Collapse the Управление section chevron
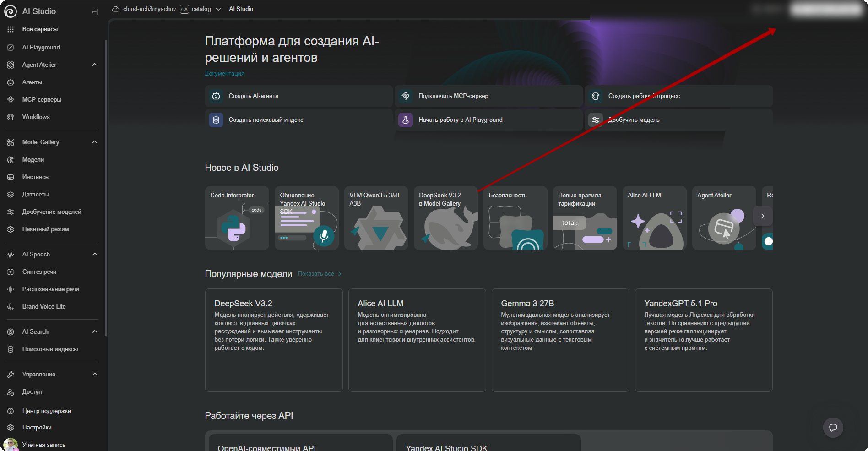868x451 pixels. [95, 375]
